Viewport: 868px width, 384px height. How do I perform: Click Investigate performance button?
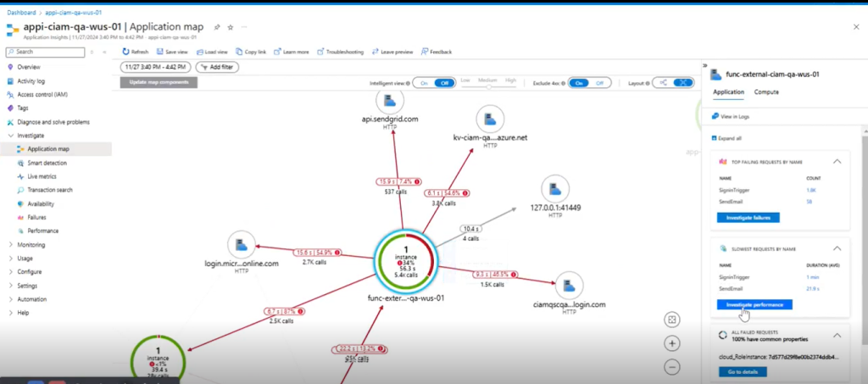click(x=754, y=305)
